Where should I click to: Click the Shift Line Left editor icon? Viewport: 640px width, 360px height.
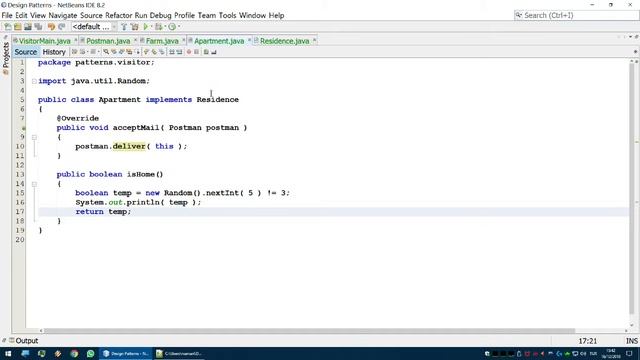tap(172, 52)
